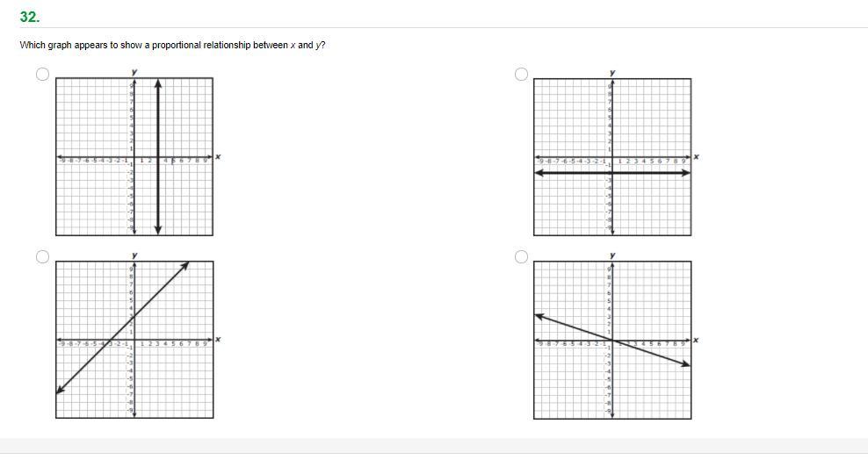Select the radio button for the vertical line graph

[x=42, y=74]
